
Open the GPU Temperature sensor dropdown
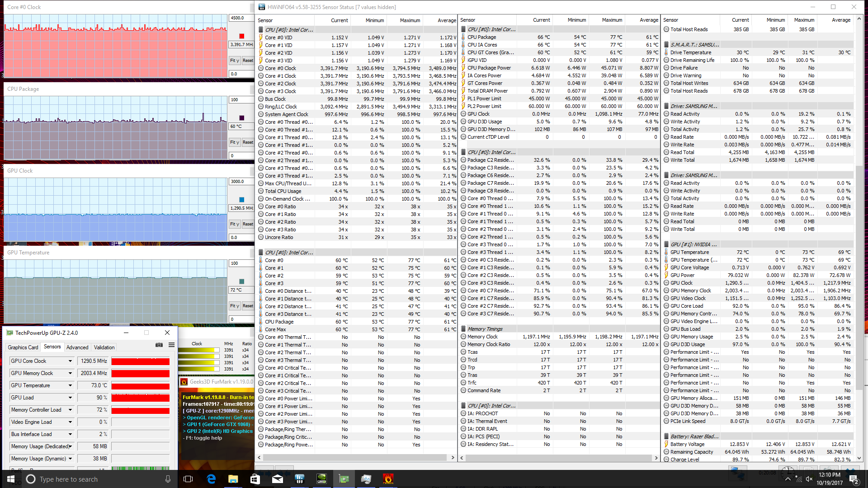click(x=70, y=385)
